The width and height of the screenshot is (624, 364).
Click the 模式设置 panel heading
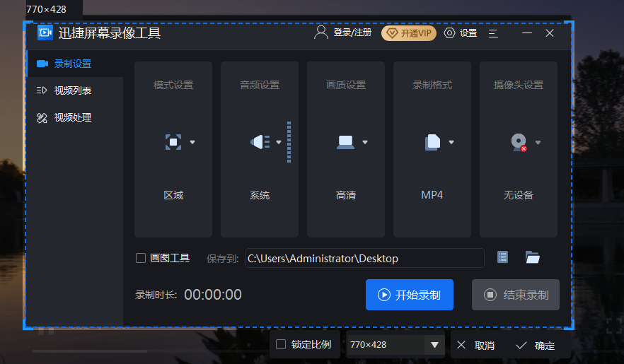click(173, 85)
